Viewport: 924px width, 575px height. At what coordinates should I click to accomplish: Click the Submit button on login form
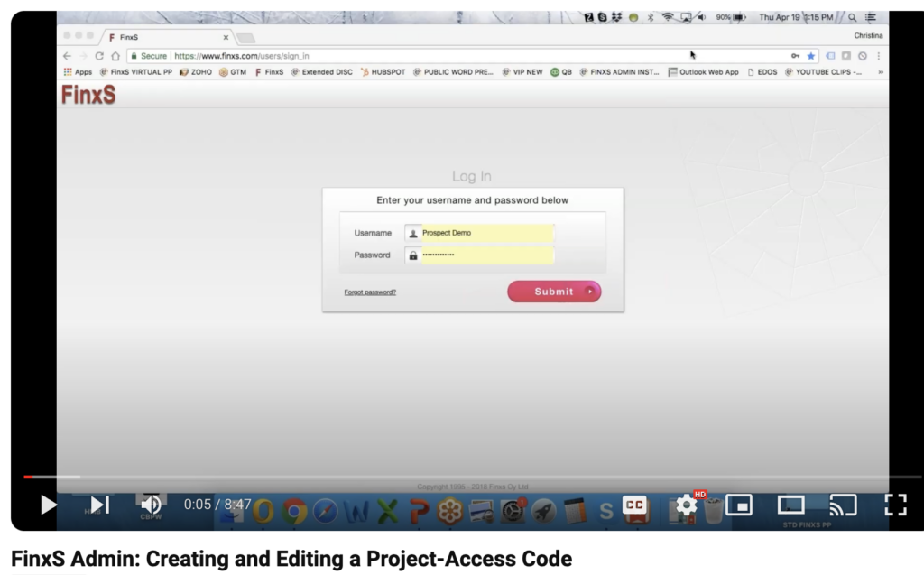tap(554, 292)
